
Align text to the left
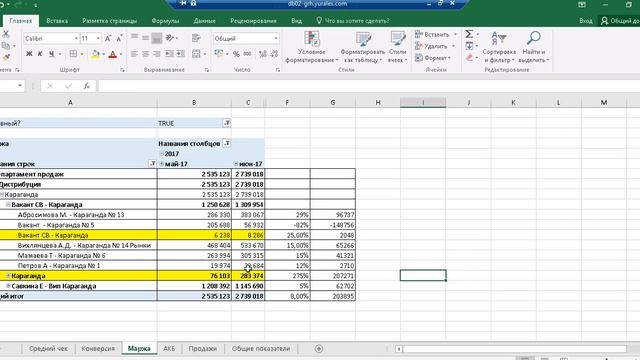pos(134,54)
